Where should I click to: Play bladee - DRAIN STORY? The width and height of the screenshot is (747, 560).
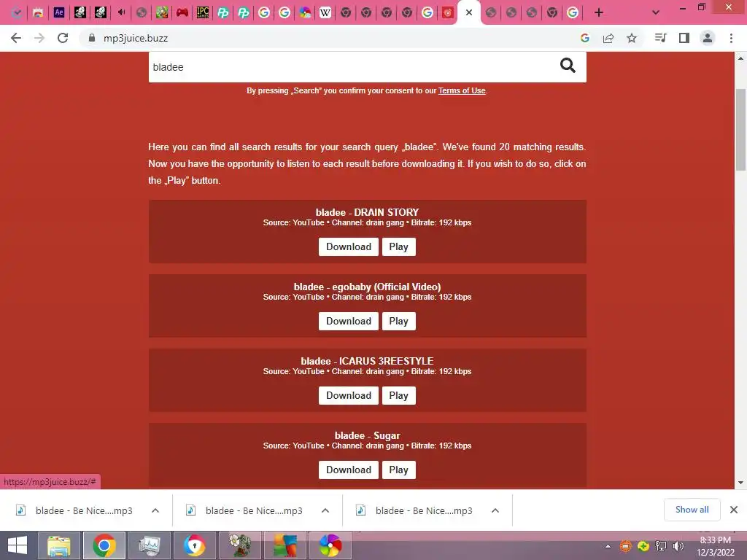(399, 246)
